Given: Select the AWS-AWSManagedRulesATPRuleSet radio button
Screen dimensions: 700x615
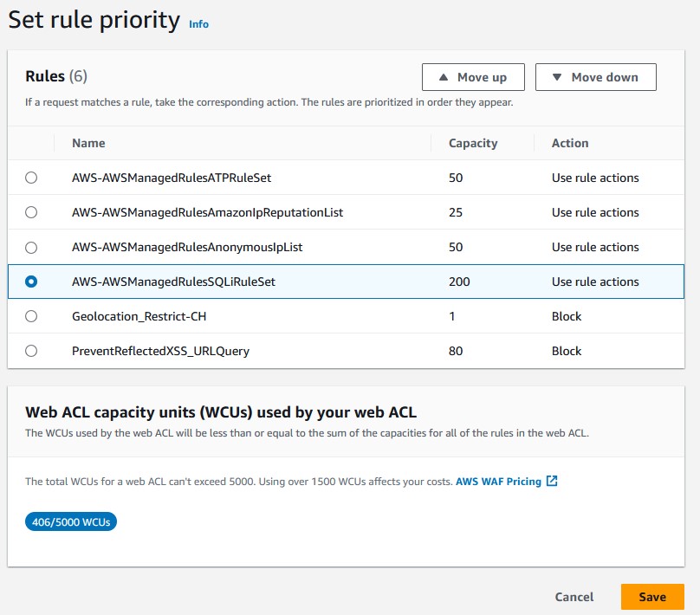Looking at the screenshot, I should tap(31, 178).
